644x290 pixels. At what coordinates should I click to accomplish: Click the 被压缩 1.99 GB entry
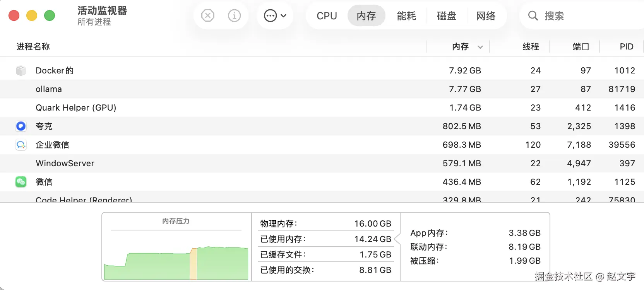[475, 261]
